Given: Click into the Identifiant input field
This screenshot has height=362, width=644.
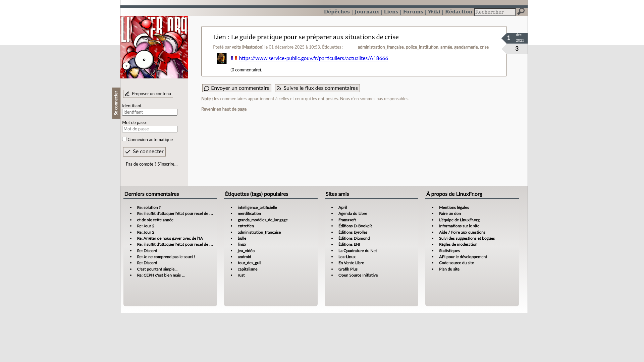Looking at the screenshot, I should (x=150, y=112).
